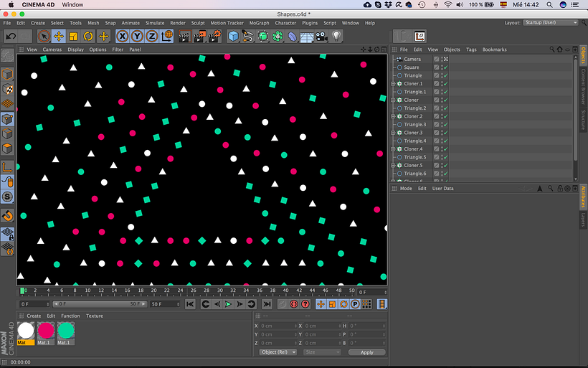Click the Play Forwards button
Viewport: 588px width, 368px height.
click(228, 304)
